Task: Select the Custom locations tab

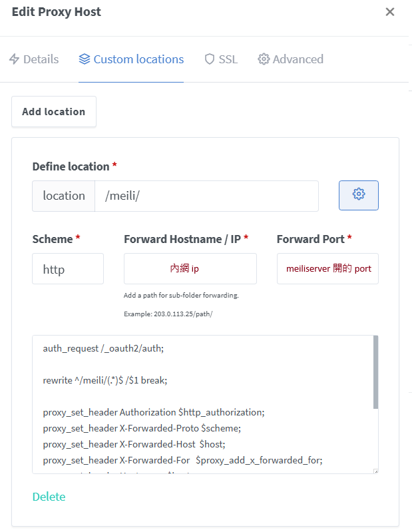Action: pos(138,59)
